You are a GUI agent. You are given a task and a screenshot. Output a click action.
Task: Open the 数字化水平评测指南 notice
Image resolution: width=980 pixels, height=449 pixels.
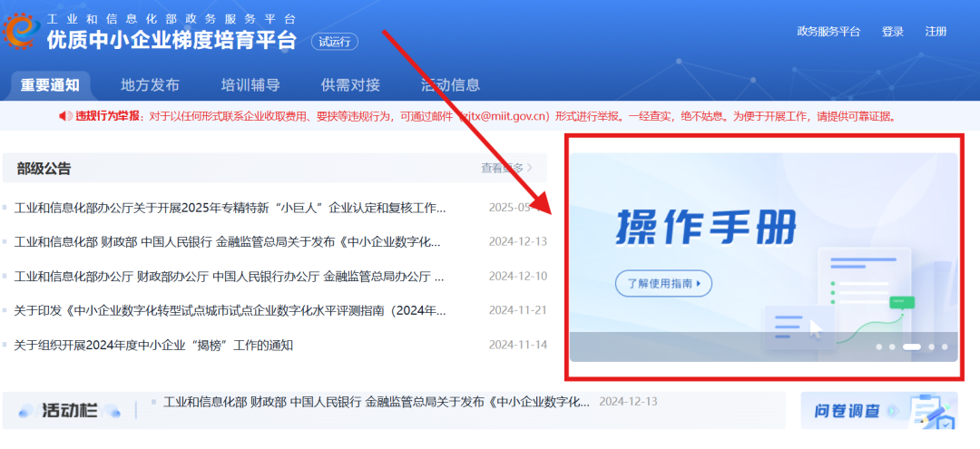pos(230,310)
